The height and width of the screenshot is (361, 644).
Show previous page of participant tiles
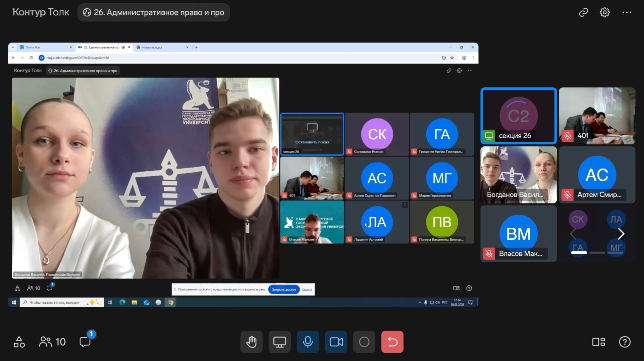(x=573, y=234)
